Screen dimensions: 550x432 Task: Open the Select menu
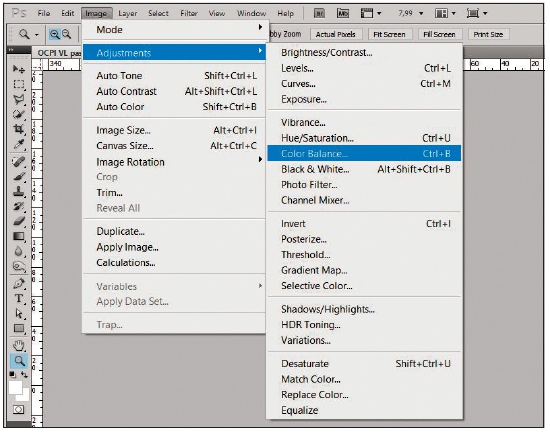(158, 13)
